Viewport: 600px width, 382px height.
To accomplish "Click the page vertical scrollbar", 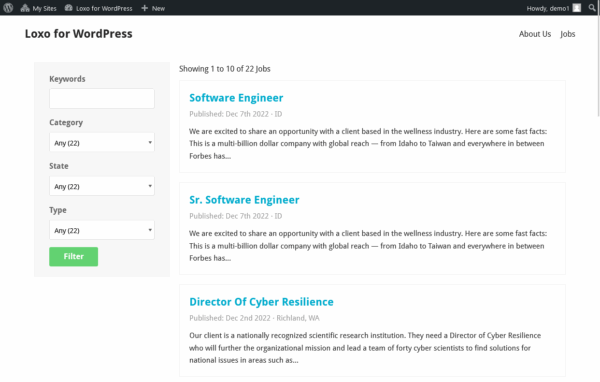I will [598, 65].
